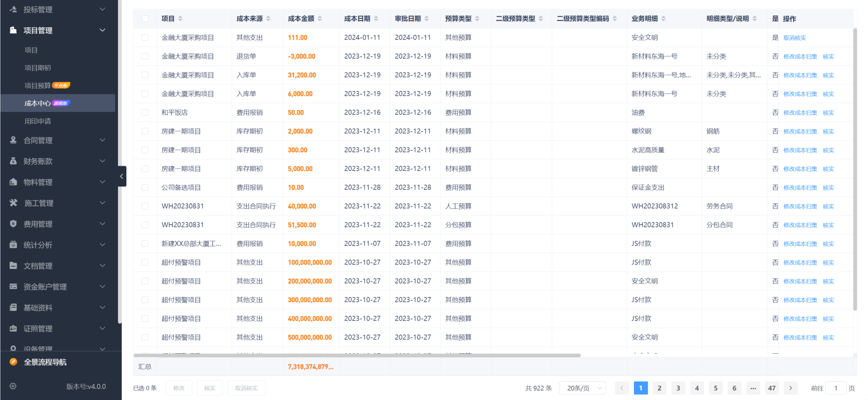Image resolution: width=868 pixels, height=400 pixels.
Task: Click 修改成本归集 for 和平饭店 row
Action: pos(800,113)
